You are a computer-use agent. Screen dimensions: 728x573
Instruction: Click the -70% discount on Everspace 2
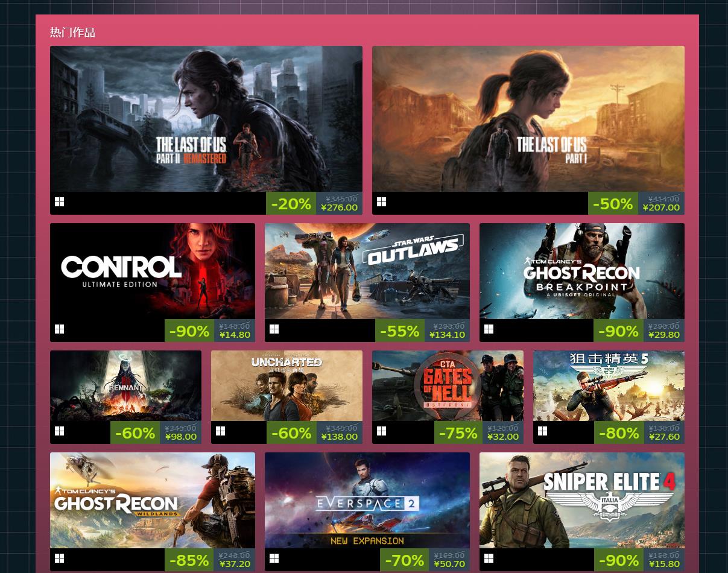(x=404, y=560)
